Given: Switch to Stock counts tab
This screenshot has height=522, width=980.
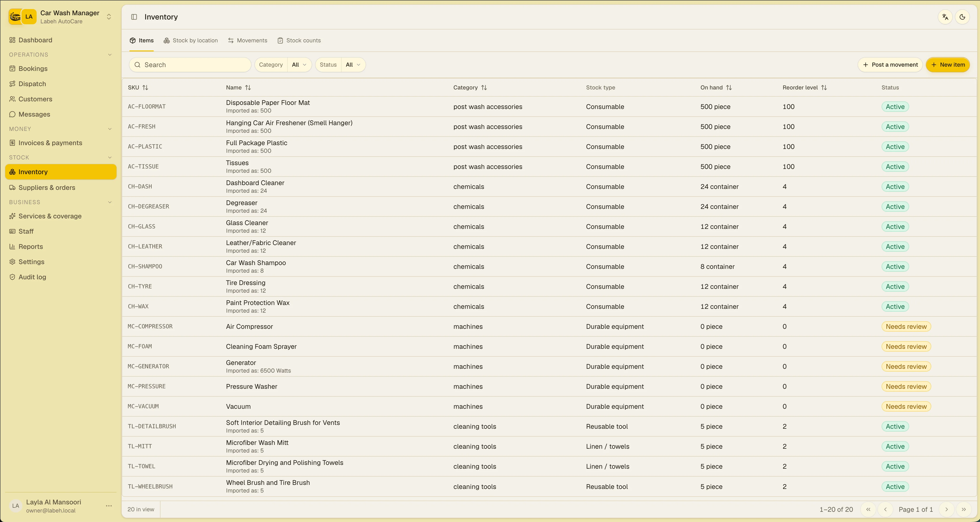Looking at the screenshot, I should pyautogui.click(x=299, y=40).
